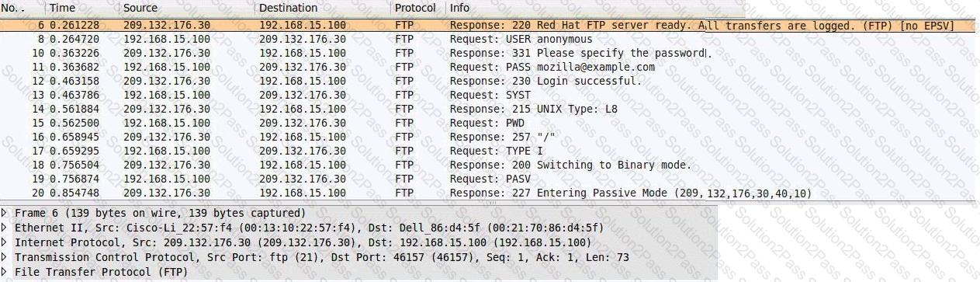Select packet 6 with Red Hat FTP response
Screen dimensions: 980x282
pos(489,25)
